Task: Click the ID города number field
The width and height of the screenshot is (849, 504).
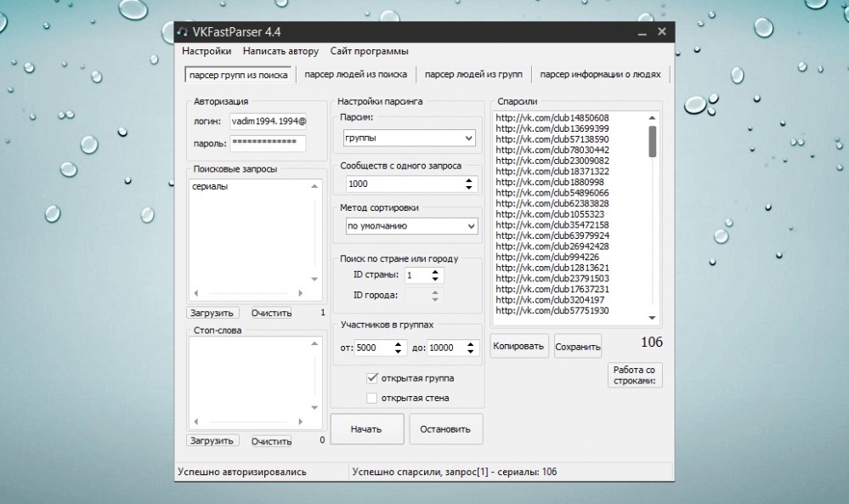Action: tap(417, 296)
